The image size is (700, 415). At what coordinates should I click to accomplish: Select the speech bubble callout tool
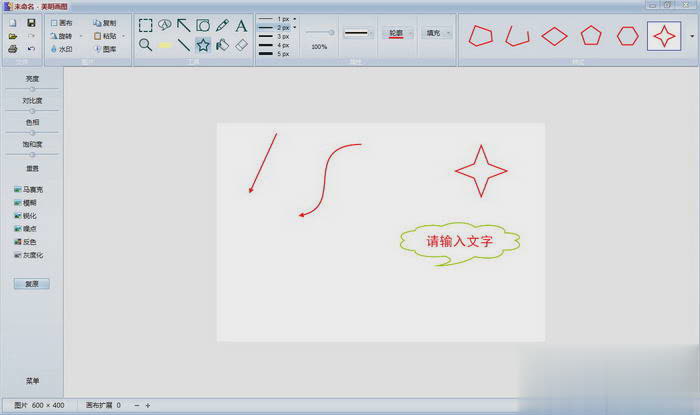pyautogui.click(x=165, y=25)
